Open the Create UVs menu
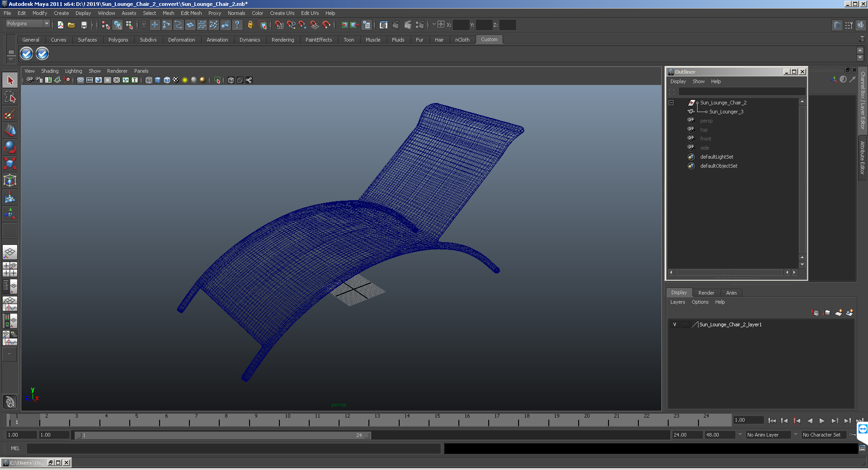 (282, 13)
